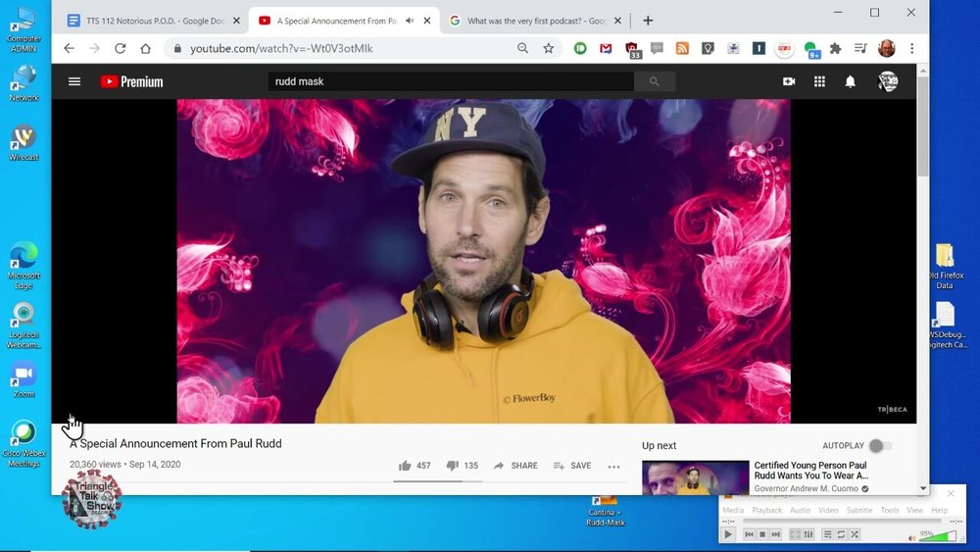Open the YouTube create video camera icon

point(789,81)
